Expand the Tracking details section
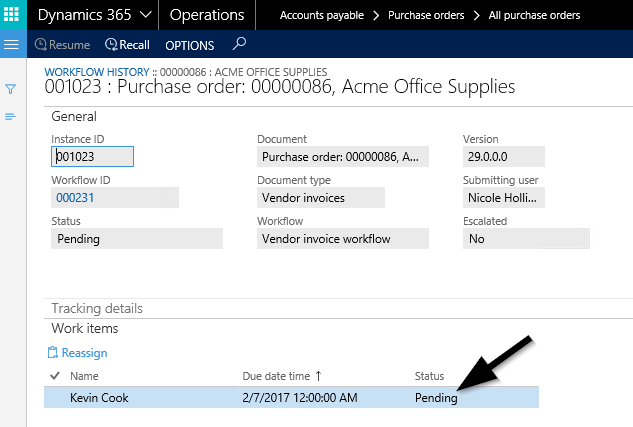The image size is (633, 427). click(x=97, y=308)
